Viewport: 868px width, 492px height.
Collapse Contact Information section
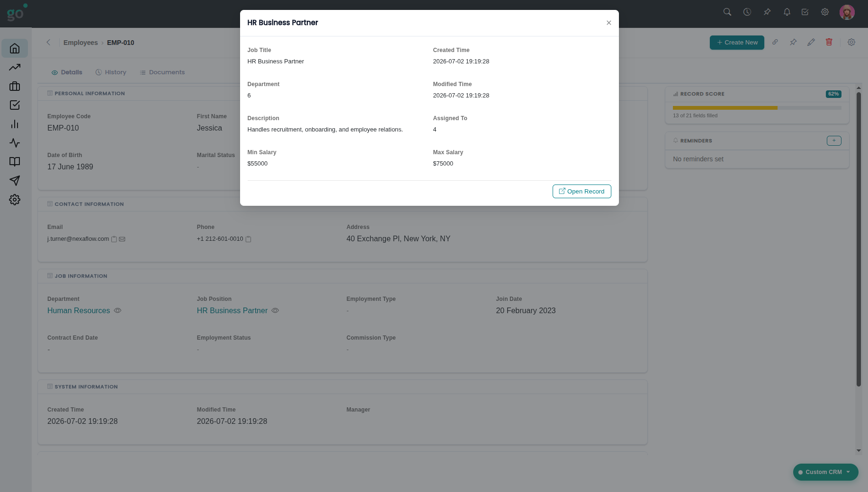85,204
